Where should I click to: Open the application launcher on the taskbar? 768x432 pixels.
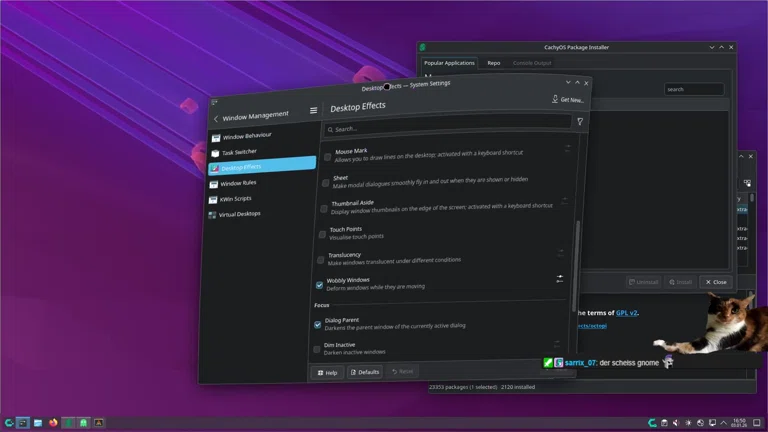(x=9, y=423)
